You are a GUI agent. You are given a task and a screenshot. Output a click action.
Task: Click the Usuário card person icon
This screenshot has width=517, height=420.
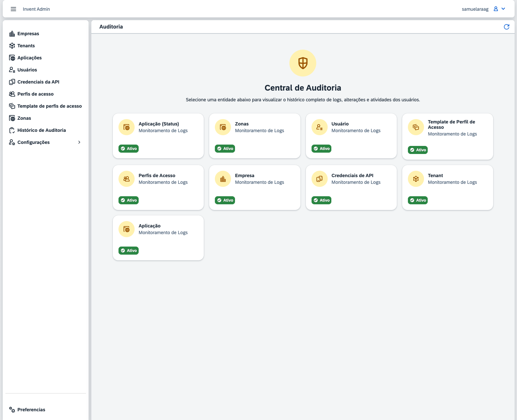[x=319, y=127]
